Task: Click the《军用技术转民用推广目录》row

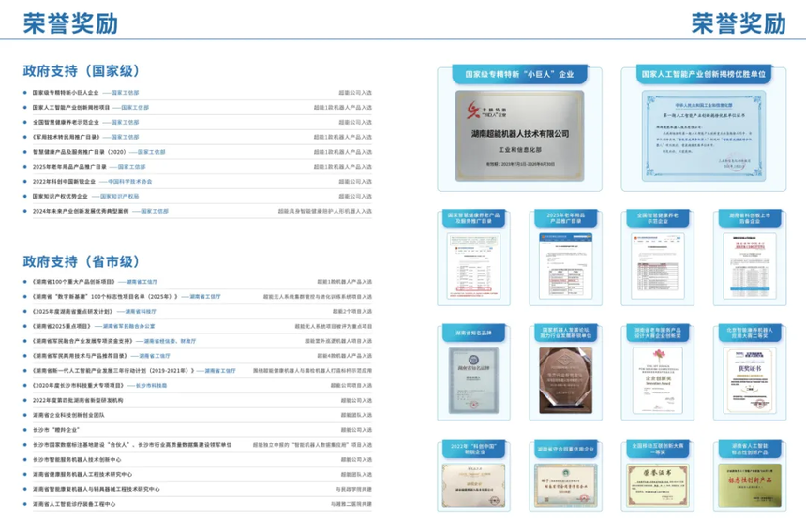Action: coord(198,137)
